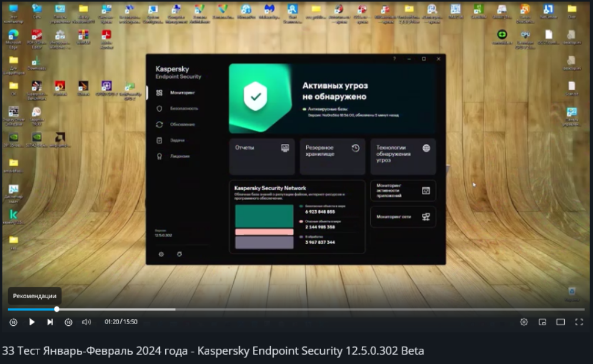Open Adobe Acrobat desktop shortcut

click(106, 39)
